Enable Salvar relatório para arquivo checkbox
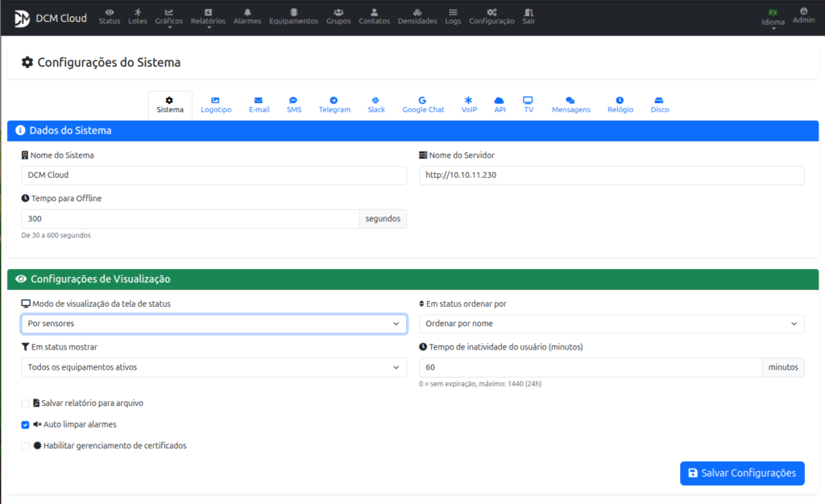 [x=26, y=403]
